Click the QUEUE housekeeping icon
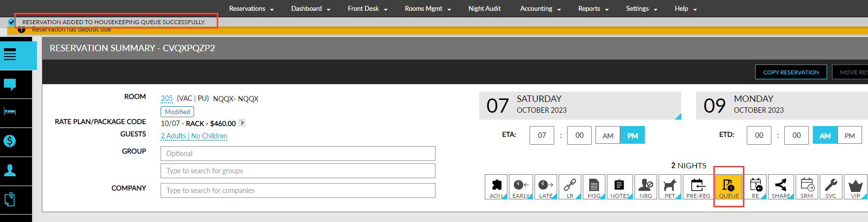The width and height of the screenshot is (868, 222). 729,187
